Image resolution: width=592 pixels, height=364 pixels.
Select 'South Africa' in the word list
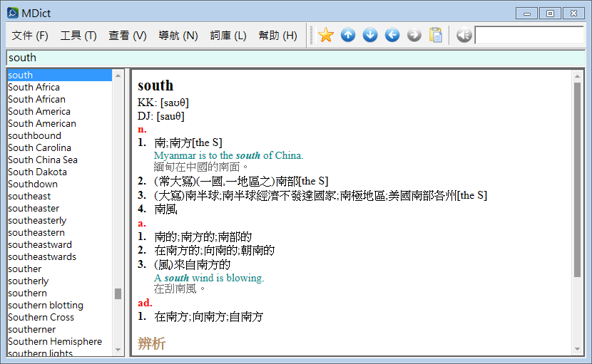(x=59, y=87)
